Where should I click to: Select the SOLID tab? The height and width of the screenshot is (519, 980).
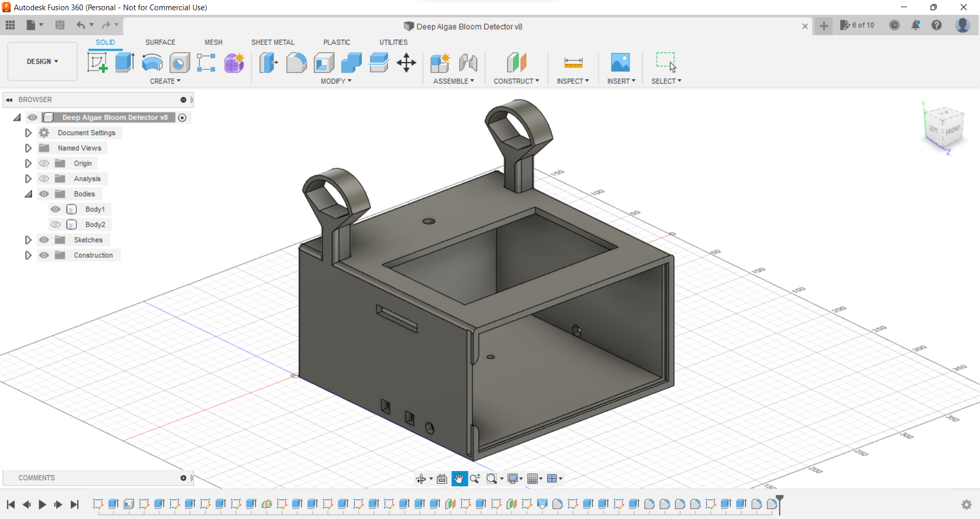(105, 42)
